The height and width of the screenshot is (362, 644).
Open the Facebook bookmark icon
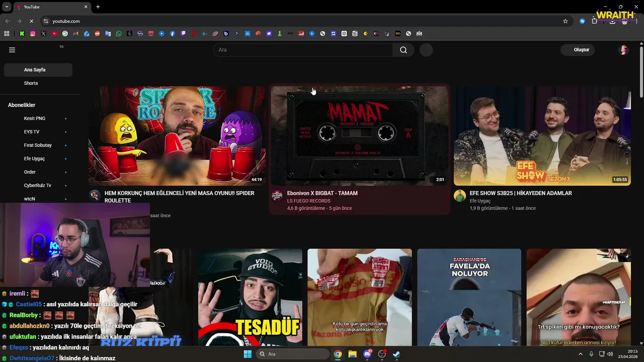point(173,34)
